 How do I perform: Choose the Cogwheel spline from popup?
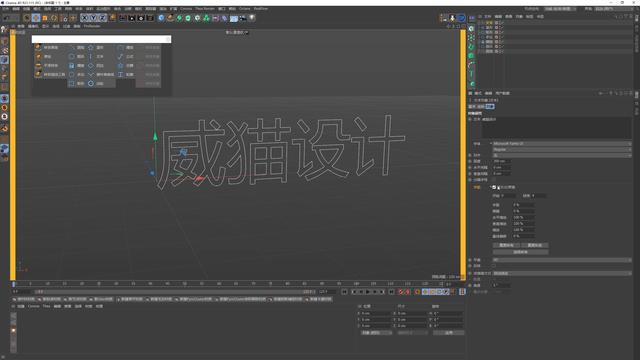tap(97, 84)
